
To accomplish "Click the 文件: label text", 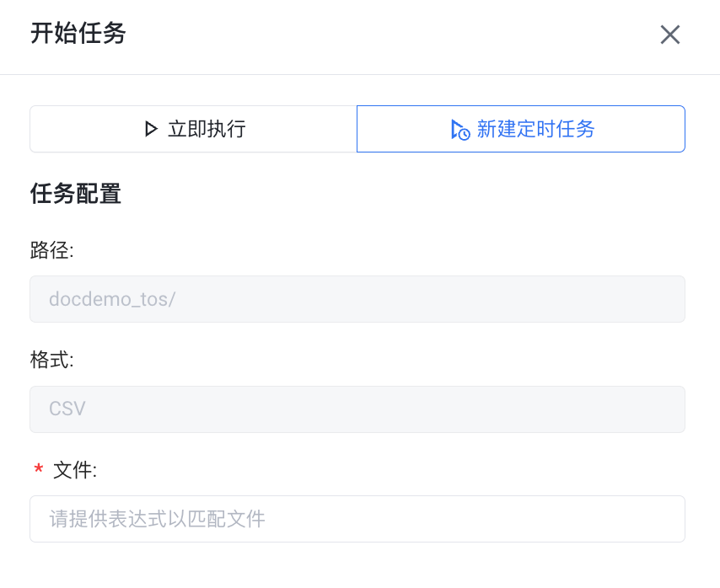I will [x=75, y=471].
